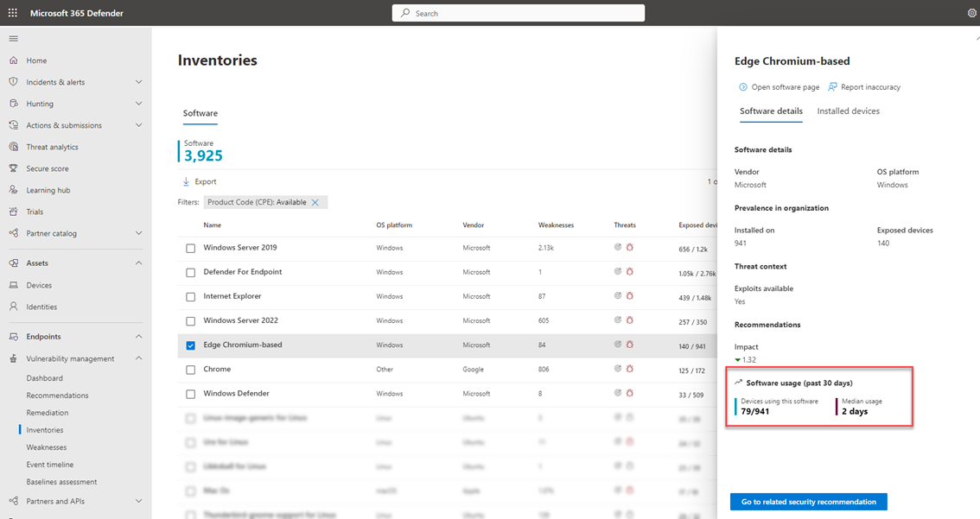This screenshot has width=980, height=519.
Task: Click the Identities person icon
Action: tap(13, 307)
